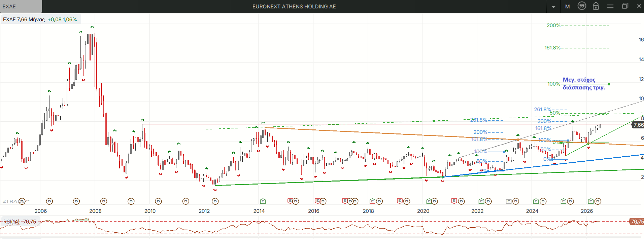Click the M monthly period button

[x=568, y=6]
